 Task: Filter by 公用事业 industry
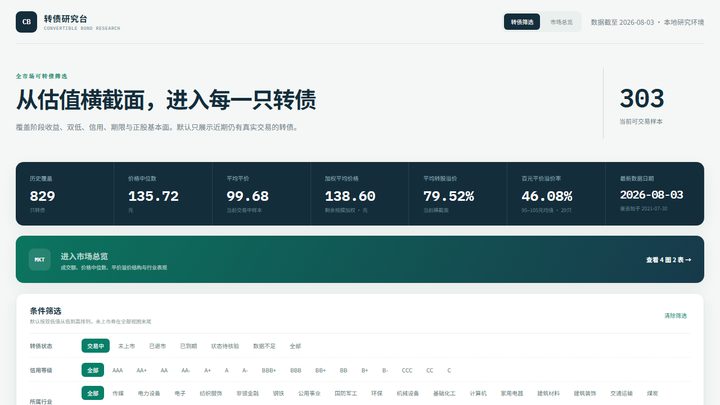tap(309, 394)
